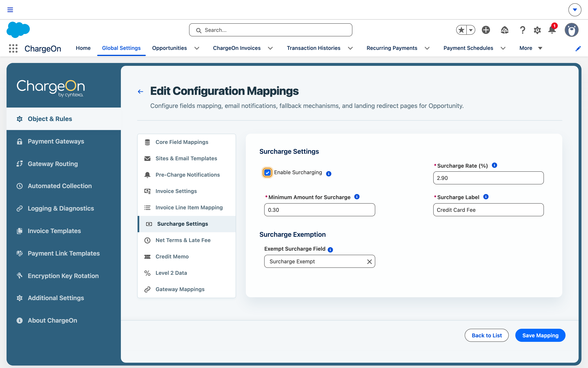Viewport: 588px width, 368px height.
Task: Open the hamburger menu at top left
Action: (10, 10)
